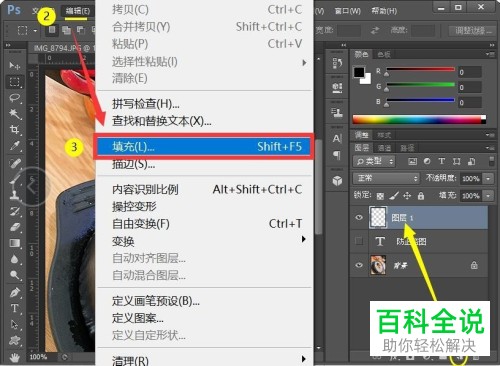This screenshot has width=500, height=366.
Task: Filter layers by smart object icon
Action: click(x=471, y=162)
